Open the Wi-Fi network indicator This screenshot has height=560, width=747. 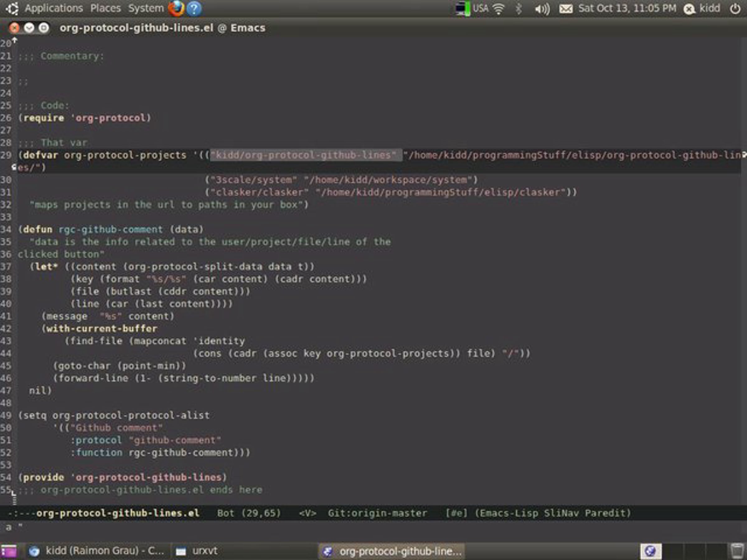click(x=498, y=8)
